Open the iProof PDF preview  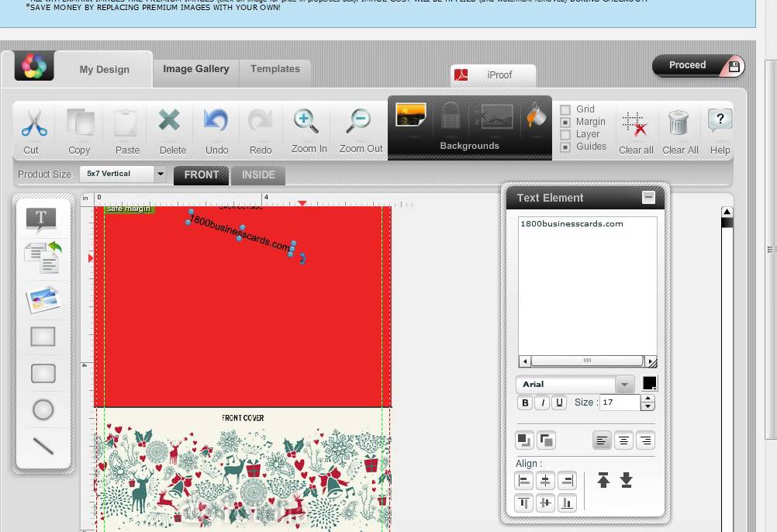coord(493,74)
